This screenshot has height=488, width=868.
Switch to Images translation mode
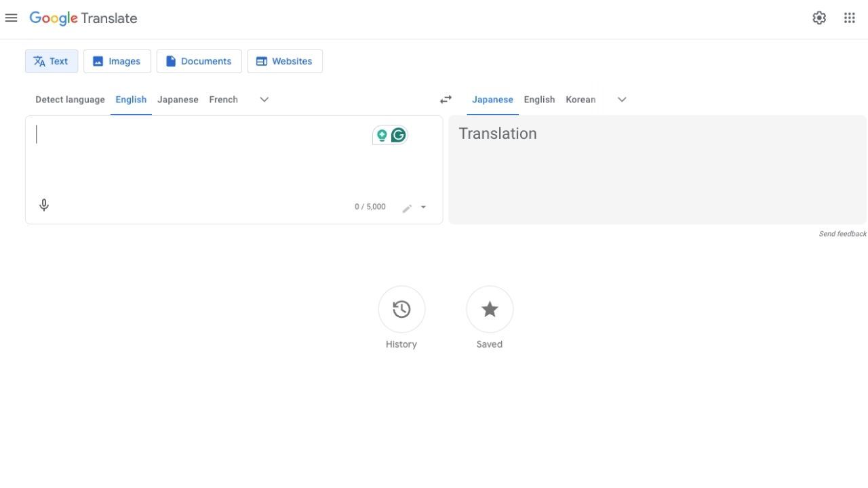click(x=117, y=61)
